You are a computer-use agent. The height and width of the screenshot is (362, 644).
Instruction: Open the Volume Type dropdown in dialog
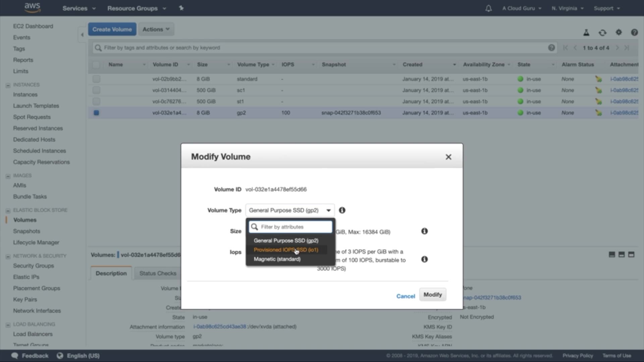[290, 210]
